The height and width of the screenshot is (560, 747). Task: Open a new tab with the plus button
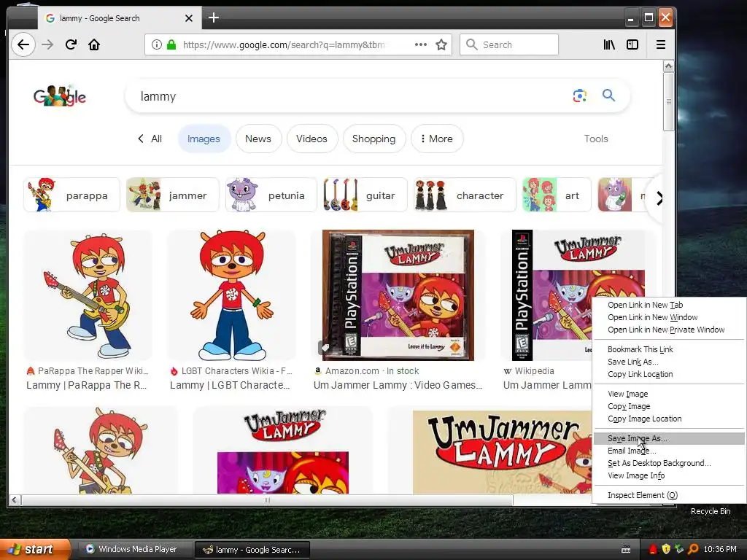click(214, 18)
